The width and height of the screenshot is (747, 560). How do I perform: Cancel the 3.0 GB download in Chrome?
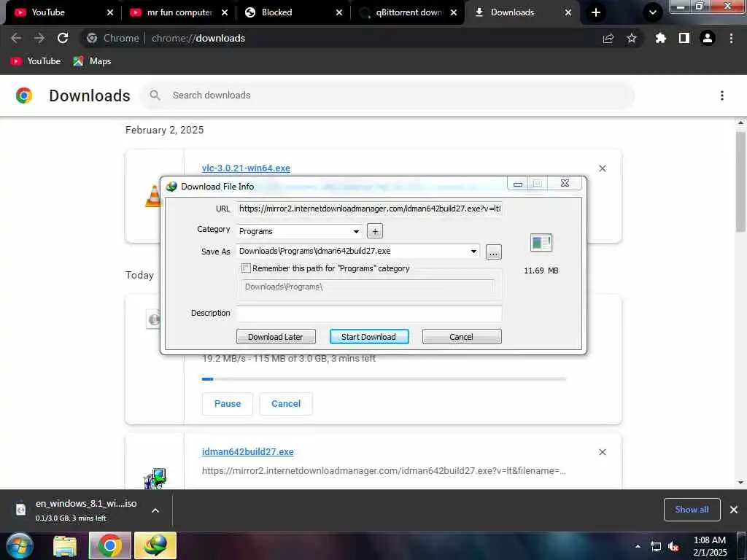click(286, 404)
